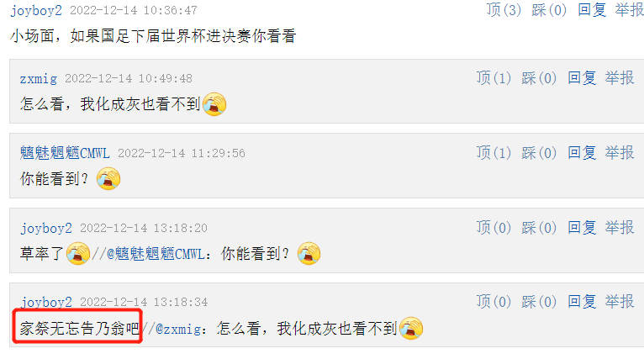Click crying emoji at end of 13:18:20 reply
The width and height of the screenshot is (644, 359).
click(x=309, y=253)
